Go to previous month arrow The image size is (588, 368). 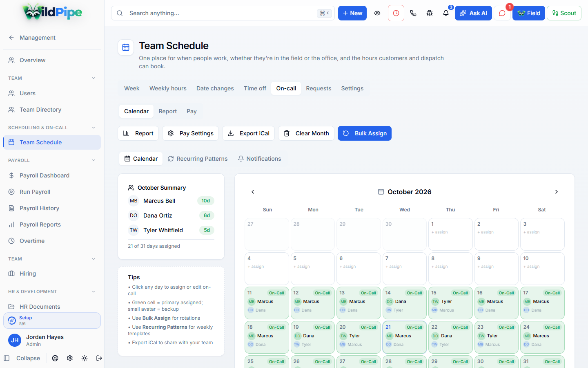253,192
